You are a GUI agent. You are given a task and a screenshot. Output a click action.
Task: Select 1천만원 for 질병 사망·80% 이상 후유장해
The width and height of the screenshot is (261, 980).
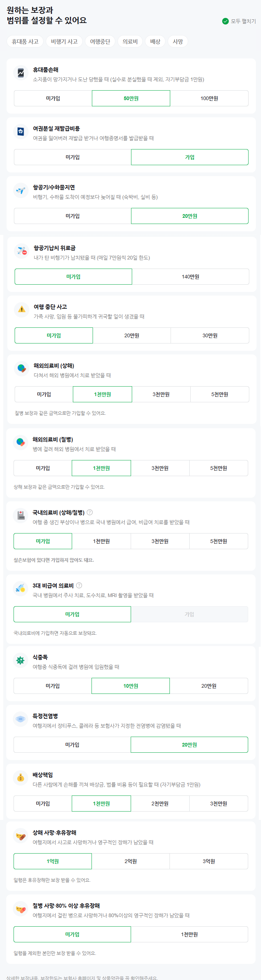tap(189, 934)
